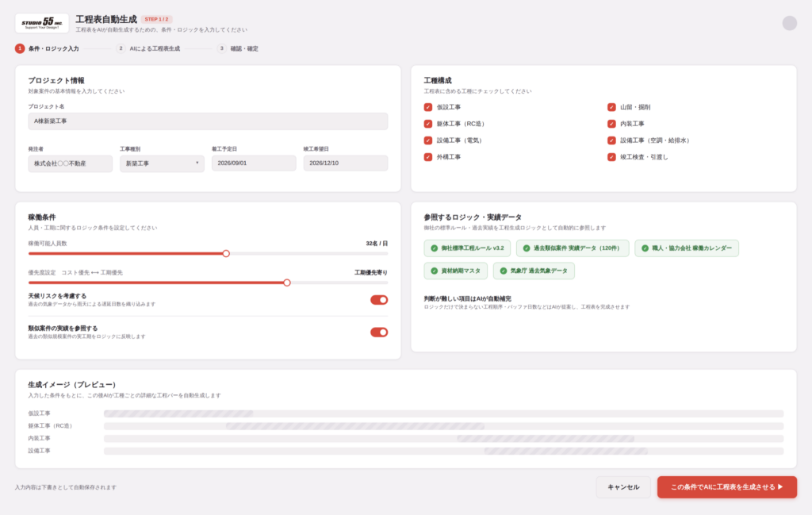
Task: Click the 設備工事 preview schedule bar
Action: [x=566, y=452]
